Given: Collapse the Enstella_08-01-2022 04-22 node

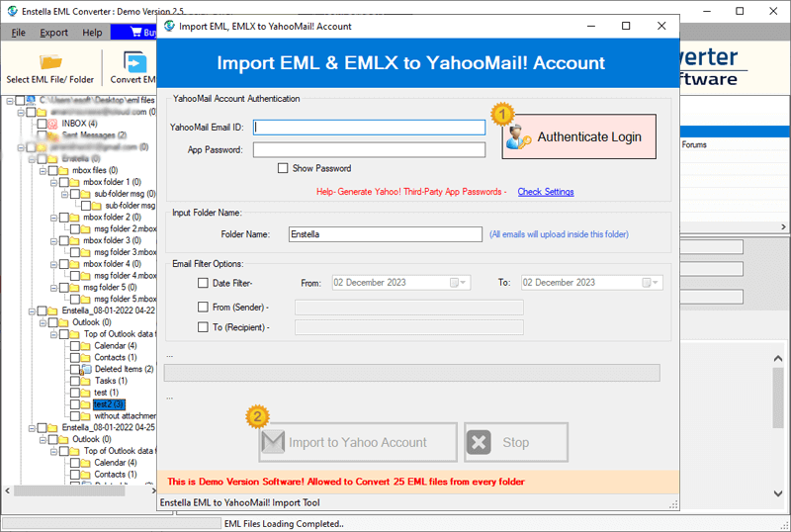Looking at the screenshot, I should (x=32, y=310).
